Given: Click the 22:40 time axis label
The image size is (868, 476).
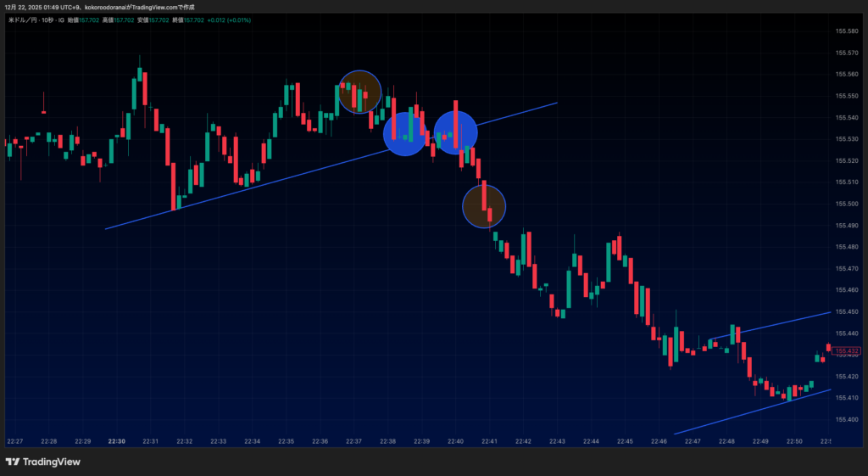Looking at the screenshot, I should coord(455,441).
